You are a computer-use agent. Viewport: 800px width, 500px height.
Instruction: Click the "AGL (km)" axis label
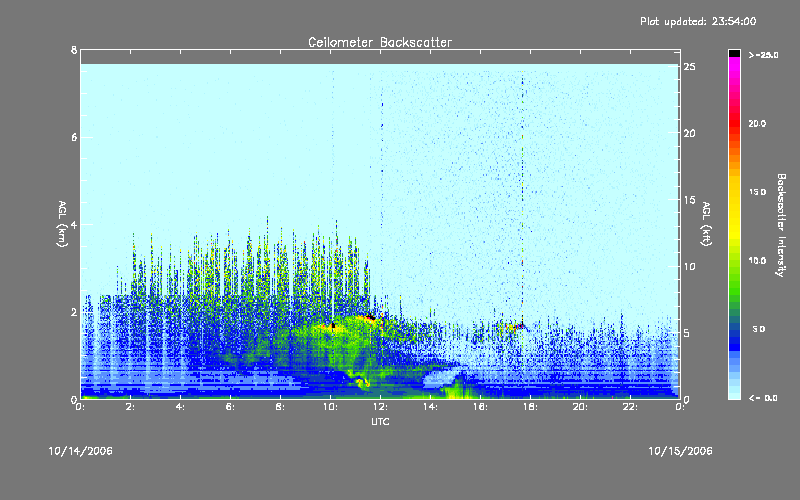coord(62,224)
